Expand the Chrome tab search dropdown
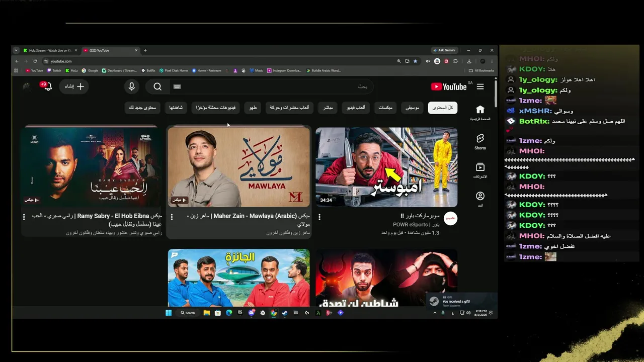 click(x=16, y=50)
